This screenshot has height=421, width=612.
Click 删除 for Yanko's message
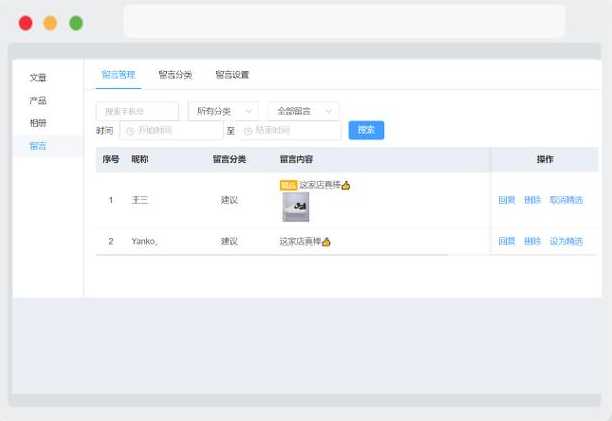(x=532, y=242)
